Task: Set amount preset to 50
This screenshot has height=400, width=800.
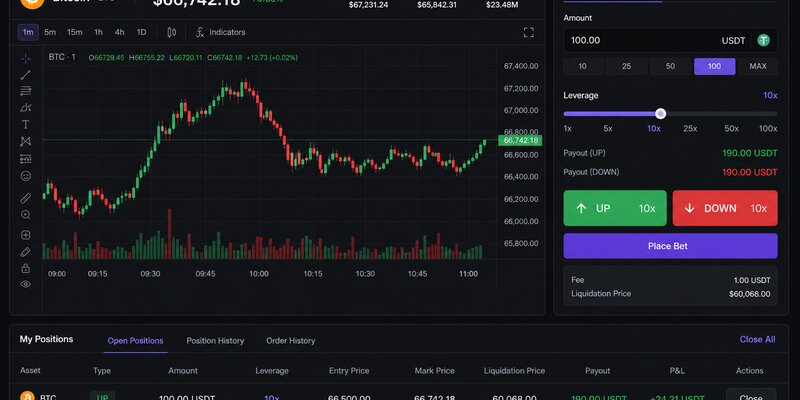Action: click(670, 66)
